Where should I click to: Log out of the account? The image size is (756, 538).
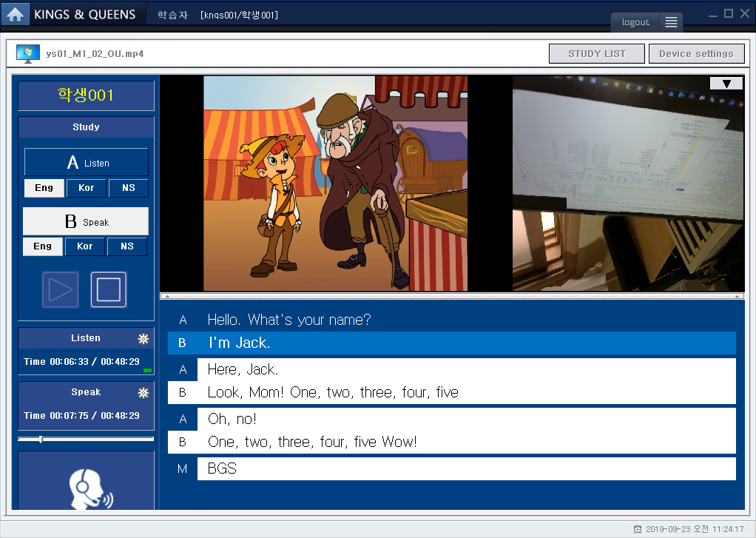click(635, 22)
